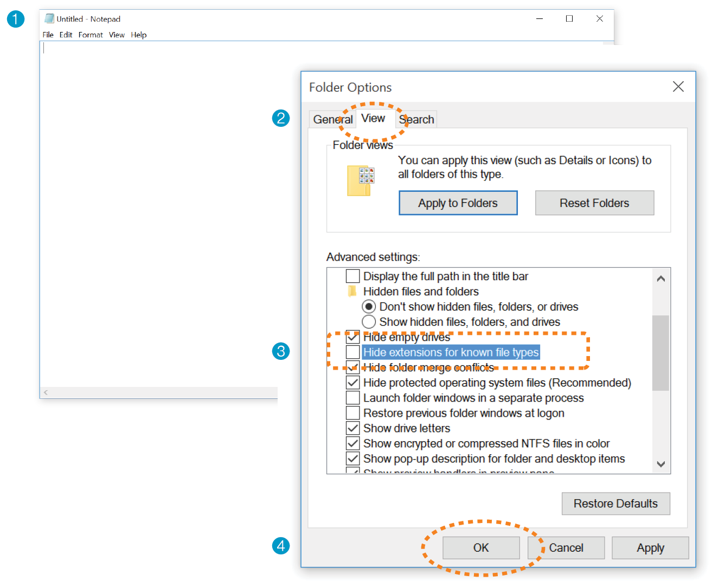Click the Advanced settings label text
Screen dimensions: 725x588
point(373,257)
